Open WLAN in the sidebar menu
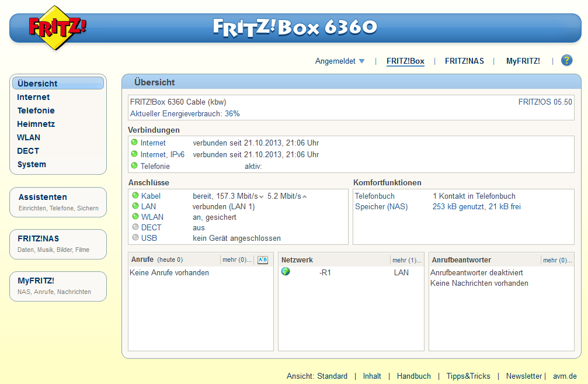Screen dimensions: 588x384 tap(29, 138)
